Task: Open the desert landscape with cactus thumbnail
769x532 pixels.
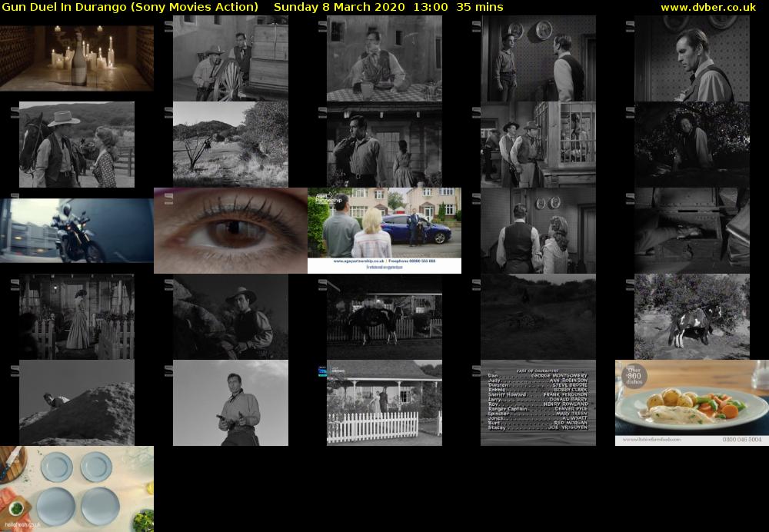Action: pyautogui.click(x=231, y=145)
